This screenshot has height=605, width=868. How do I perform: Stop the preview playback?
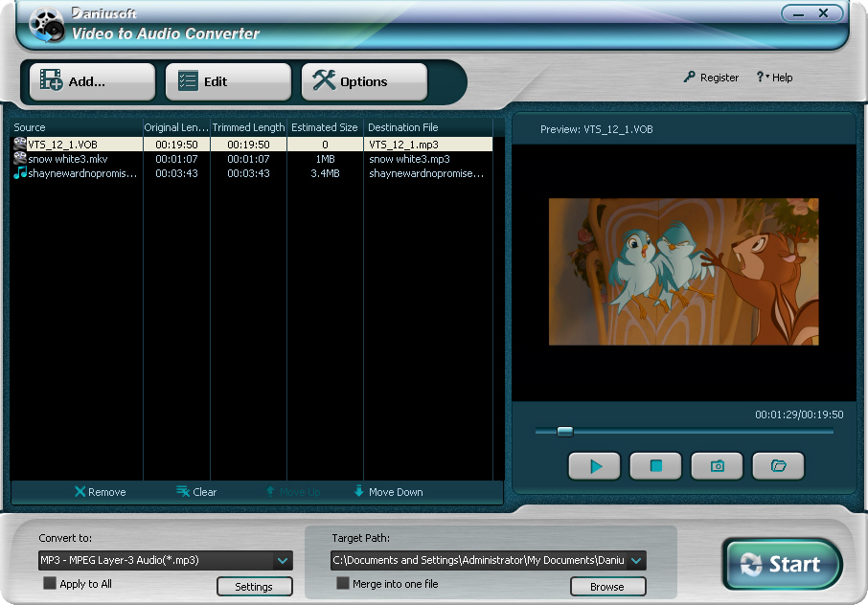[655, 466]
